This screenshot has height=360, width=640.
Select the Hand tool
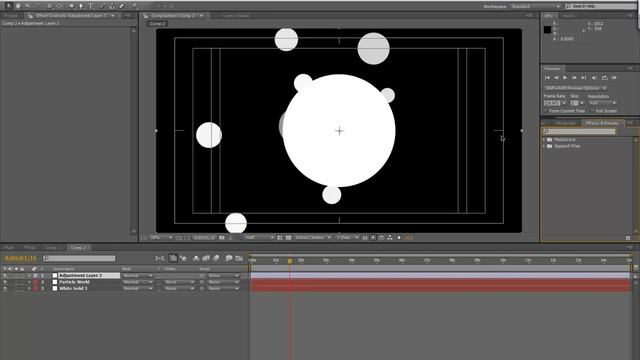coord(18,6)
